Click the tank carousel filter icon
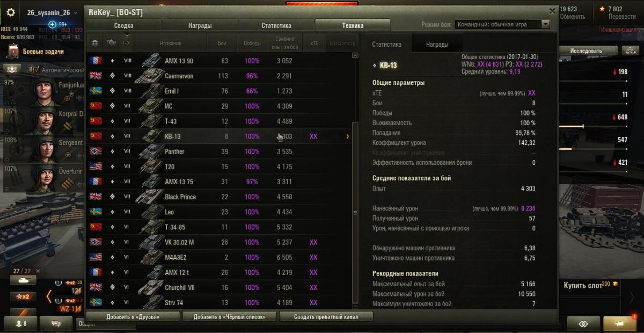Image resolution: width=644 pixels, height=333 pixels. [23, 280]
